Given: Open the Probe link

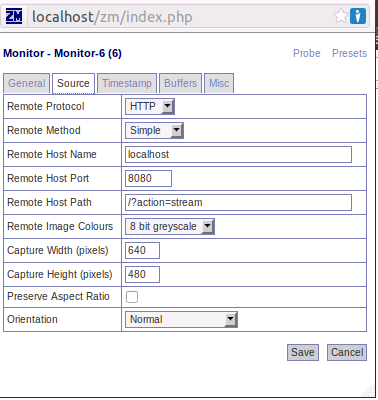Looking at the screenshot, I should pos(306,53).
